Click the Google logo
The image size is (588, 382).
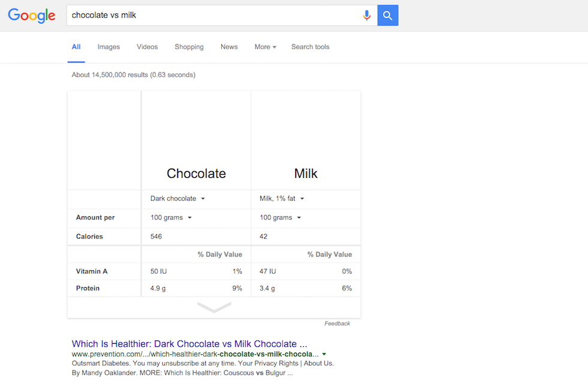[x=32, y=16]
